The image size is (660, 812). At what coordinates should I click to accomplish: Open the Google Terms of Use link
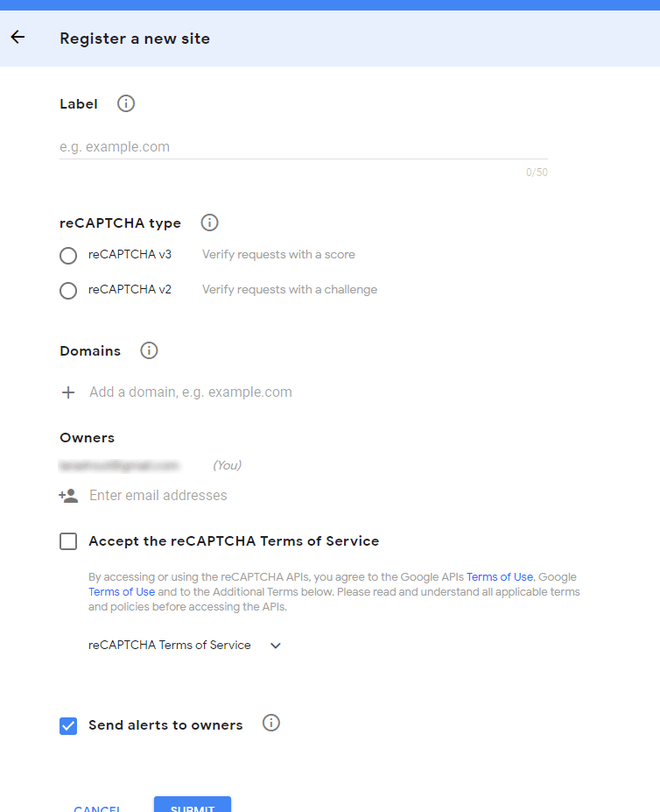121,591
